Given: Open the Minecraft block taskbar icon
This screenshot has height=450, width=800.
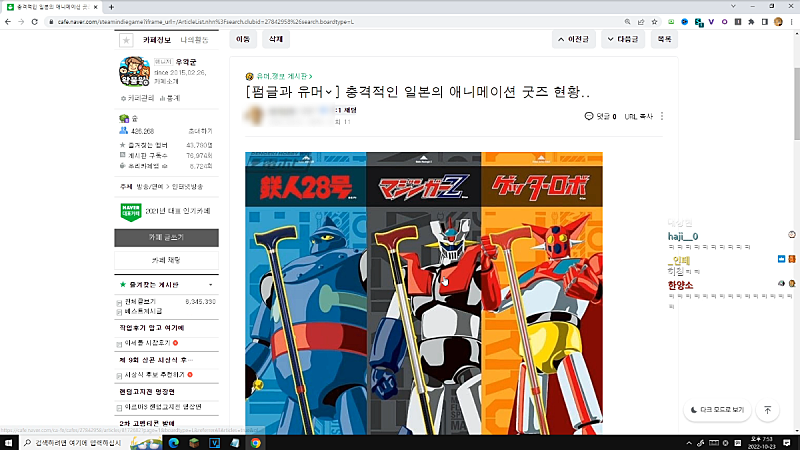Looking at the screenshot, I should tap(194, 442).
